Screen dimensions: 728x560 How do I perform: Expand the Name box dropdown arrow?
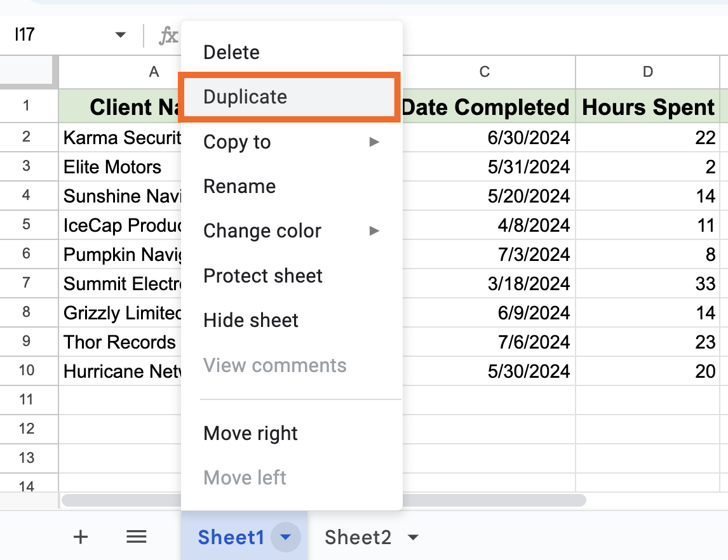click(121, 35)
